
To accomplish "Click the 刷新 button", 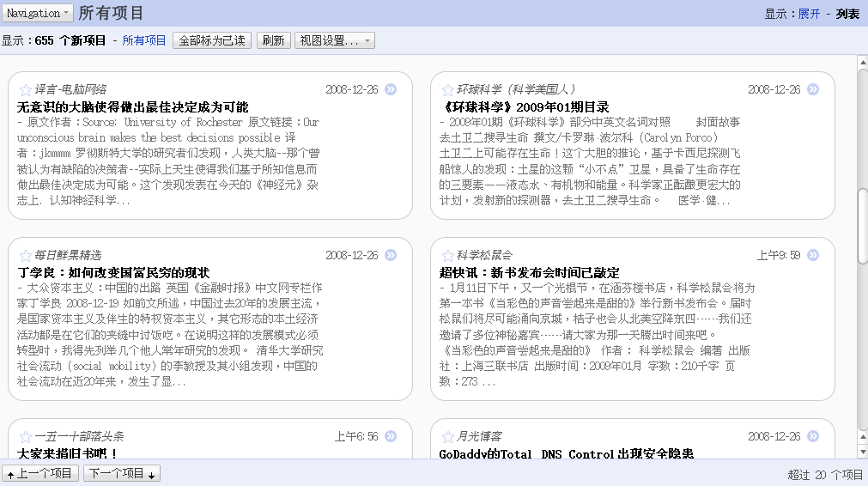I will point(274,40).
